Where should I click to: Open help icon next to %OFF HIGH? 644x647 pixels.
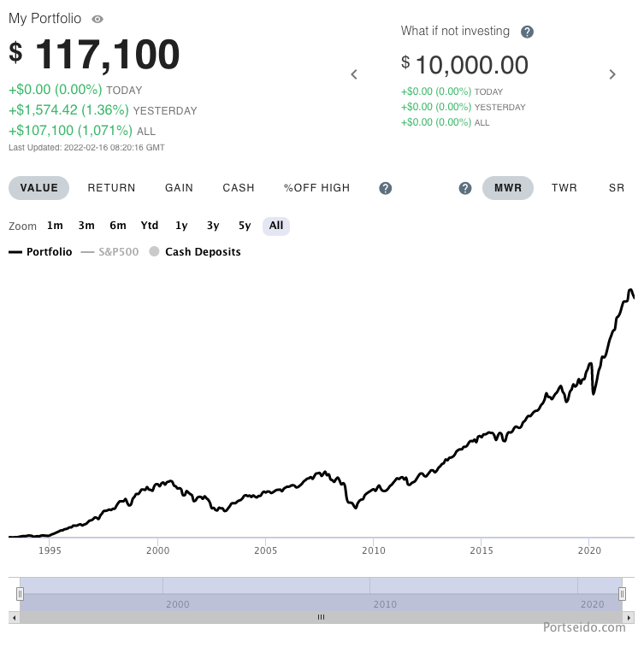pos(386,188)
